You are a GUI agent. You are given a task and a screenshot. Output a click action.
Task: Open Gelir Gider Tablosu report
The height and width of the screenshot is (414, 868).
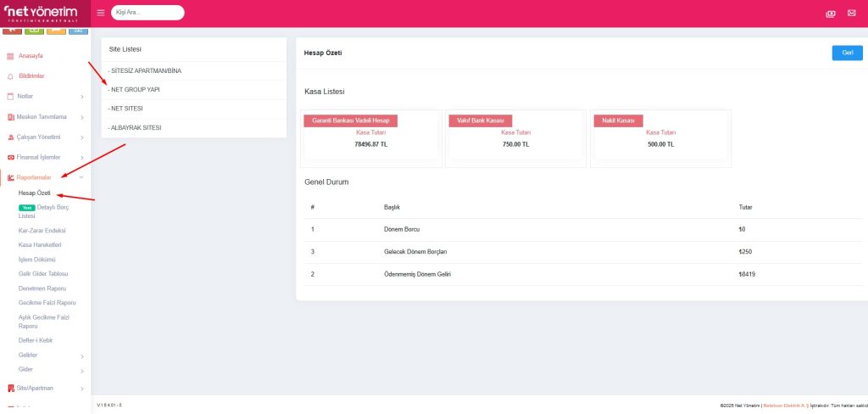tap(42, 274)
